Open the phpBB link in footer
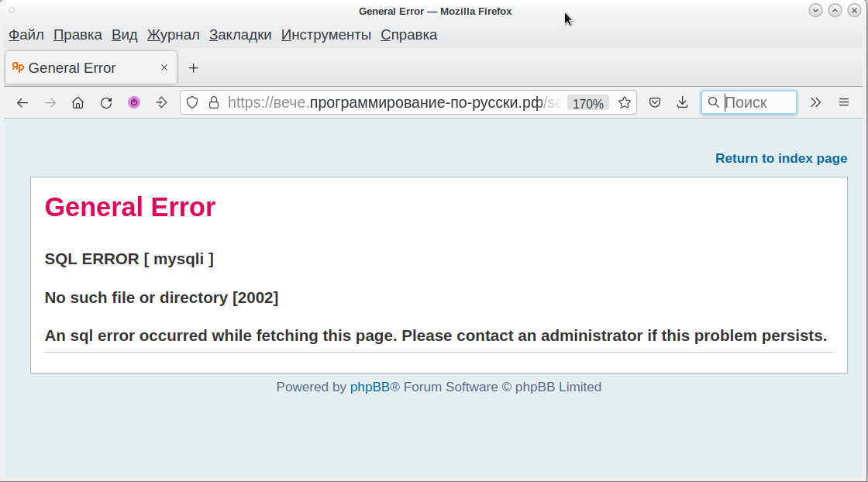The width and height of the screenshot is (868, 482). tap(370, 387)
